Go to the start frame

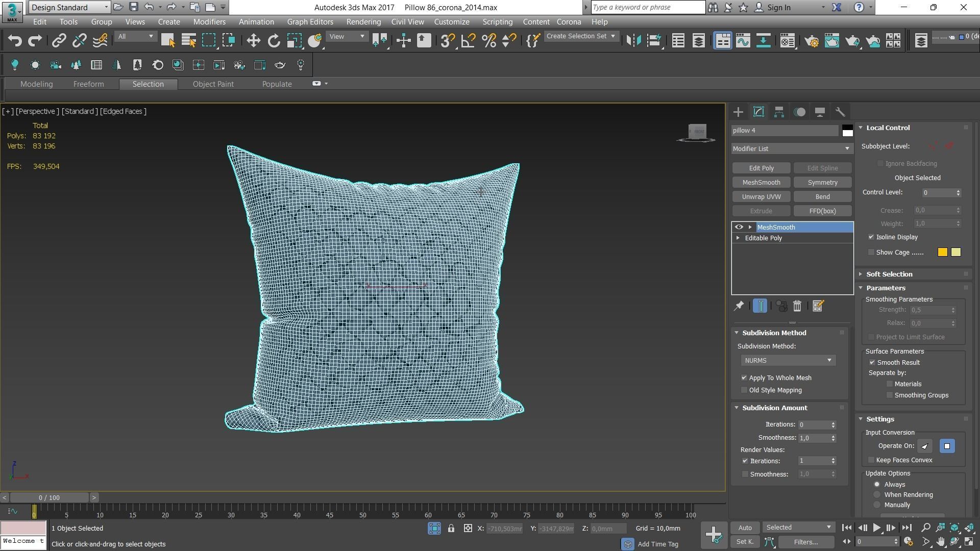[847, 528]
